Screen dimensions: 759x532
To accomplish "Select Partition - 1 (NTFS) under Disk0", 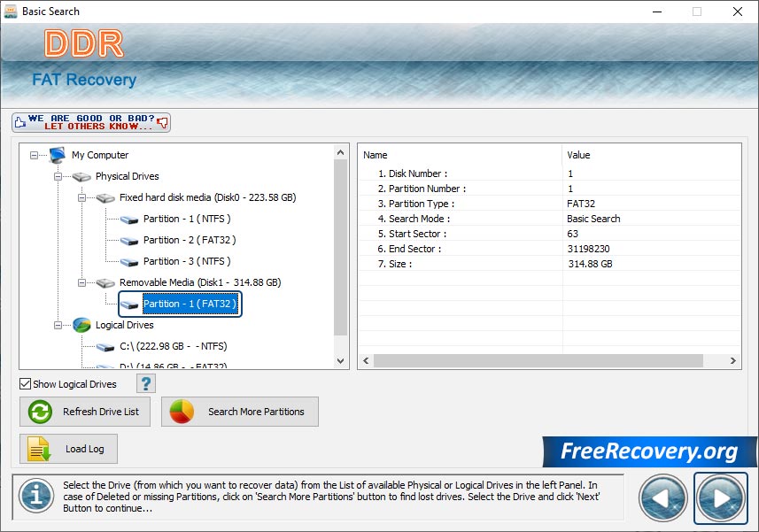I will [187, 220].
